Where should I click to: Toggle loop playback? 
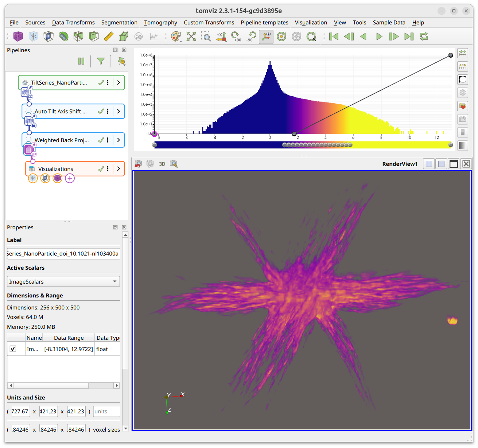[x=424, y=36]
